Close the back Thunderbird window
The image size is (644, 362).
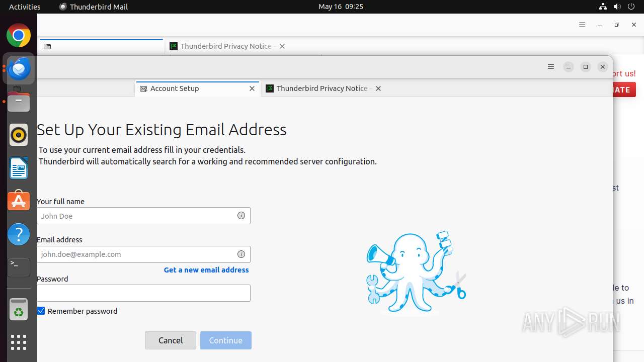634,25
